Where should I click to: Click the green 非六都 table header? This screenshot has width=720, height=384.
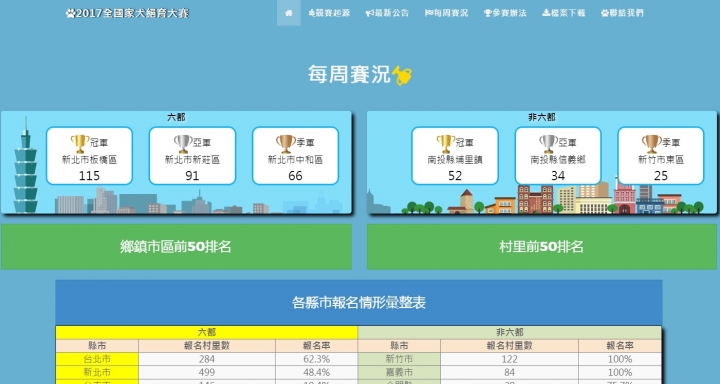[x=510, y=333]
